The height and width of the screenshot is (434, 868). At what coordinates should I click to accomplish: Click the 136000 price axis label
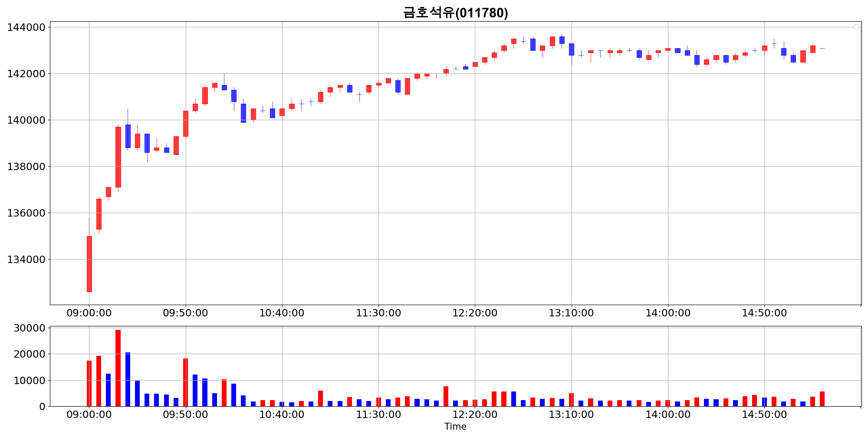[x=26, y=213]
